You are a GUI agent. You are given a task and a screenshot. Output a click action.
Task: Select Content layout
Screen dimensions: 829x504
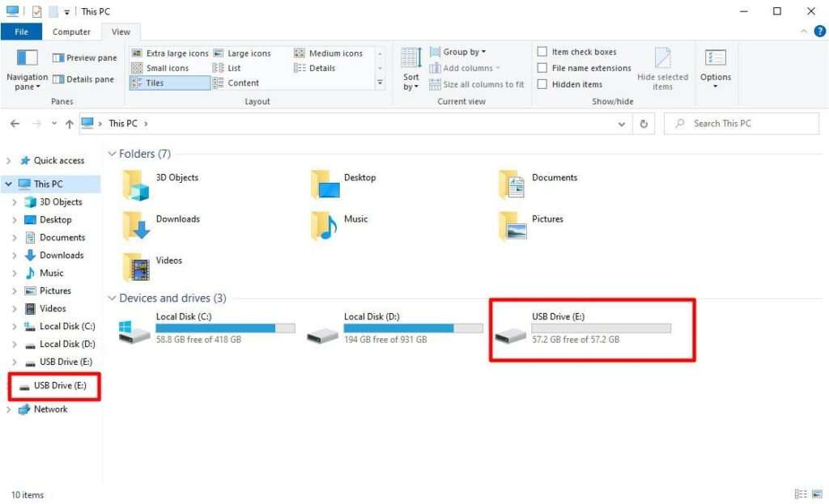[x=236, y=83]
